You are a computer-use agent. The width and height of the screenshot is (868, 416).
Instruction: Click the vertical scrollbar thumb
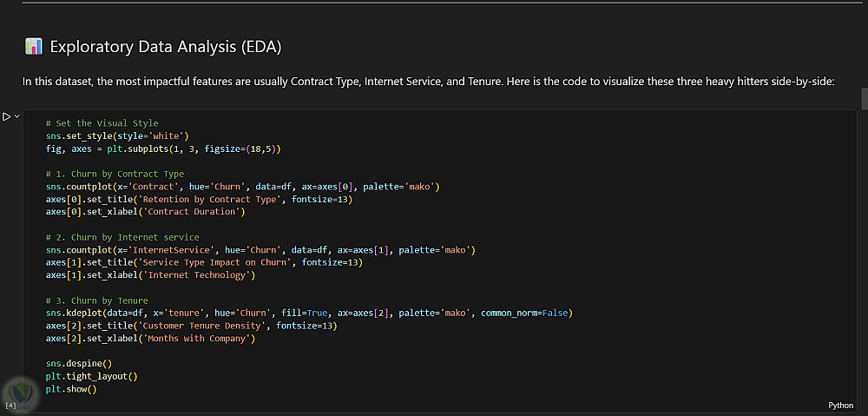865,98
